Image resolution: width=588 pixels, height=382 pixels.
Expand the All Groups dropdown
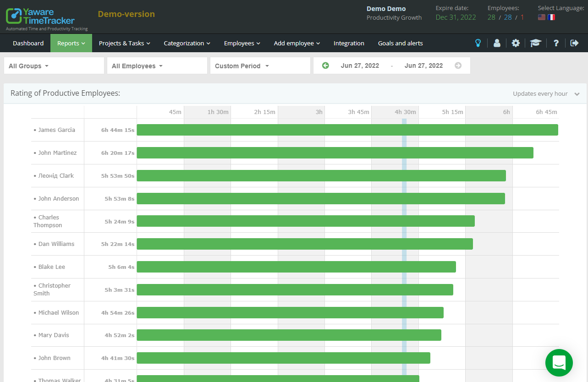[54, 65]
